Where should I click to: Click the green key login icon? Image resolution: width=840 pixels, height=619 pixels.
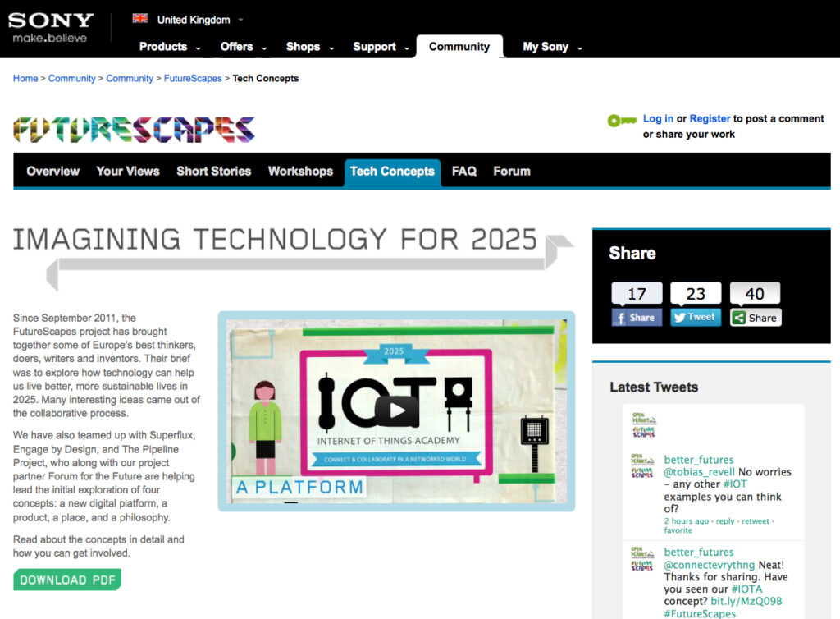pyautogui.click(x=622, y=121)
